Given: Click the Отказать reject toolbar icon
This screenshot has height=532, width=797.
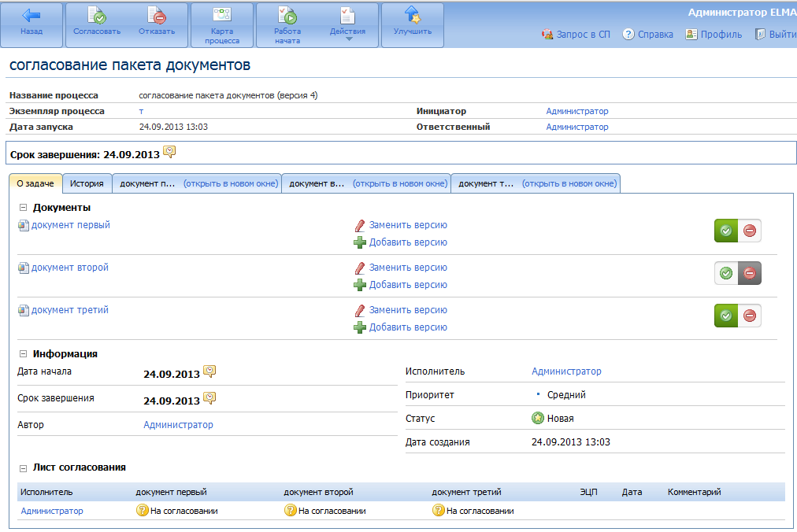Looking at the screenshot, I should coord(156,16).
